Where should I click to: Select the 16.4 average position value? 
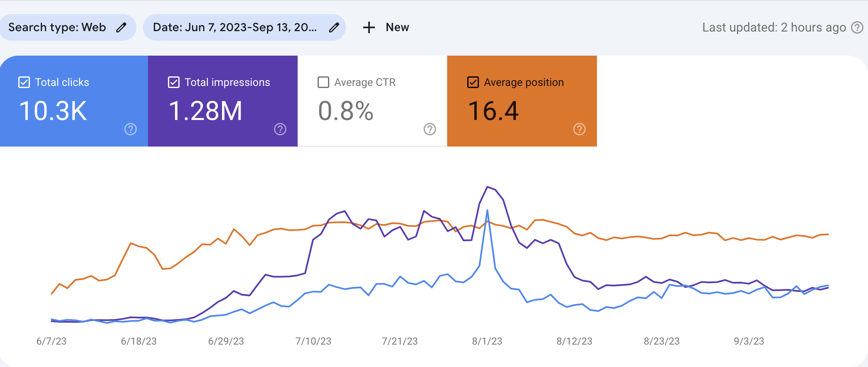(493, 111)
